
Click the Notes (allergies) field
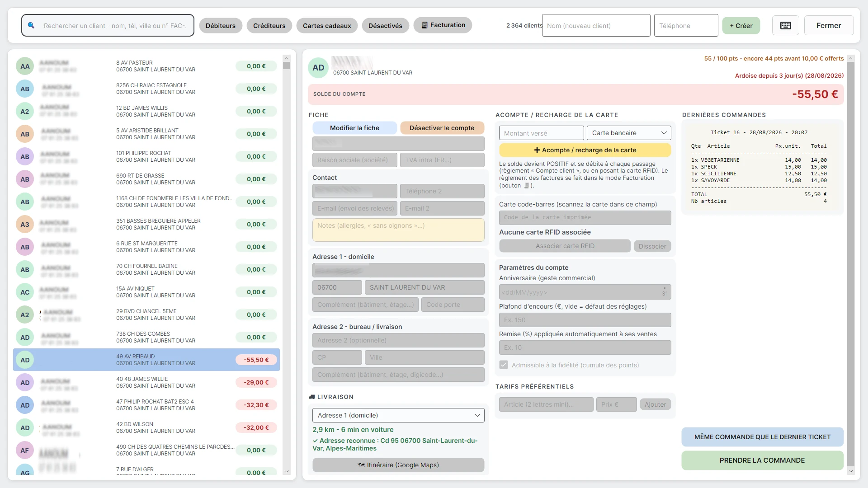[x=398, y=230]
